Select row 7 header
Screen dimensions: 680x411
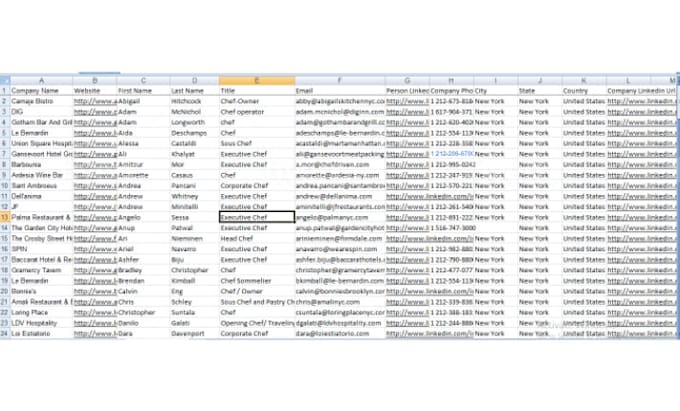[x=5, y=154]
